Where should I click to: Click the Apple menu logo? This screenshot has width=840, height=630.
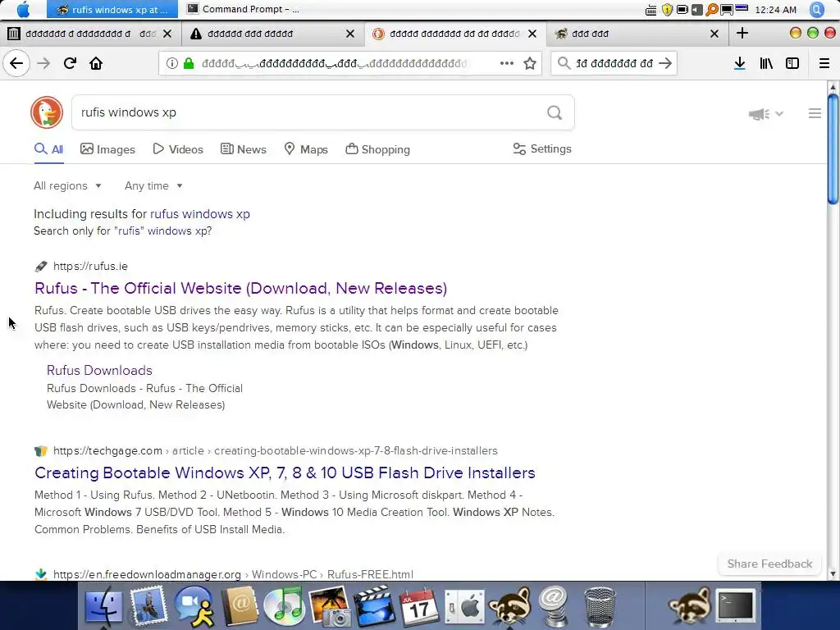point(23,10)
